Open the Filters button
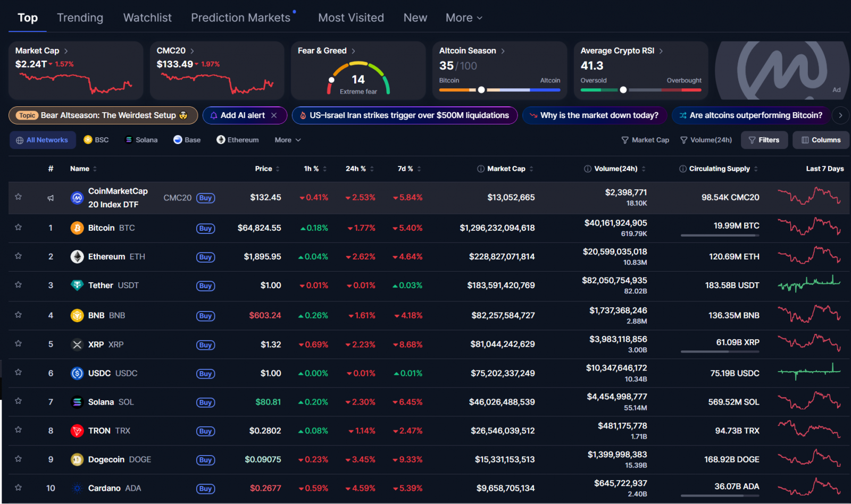 (x=764, y=140)
